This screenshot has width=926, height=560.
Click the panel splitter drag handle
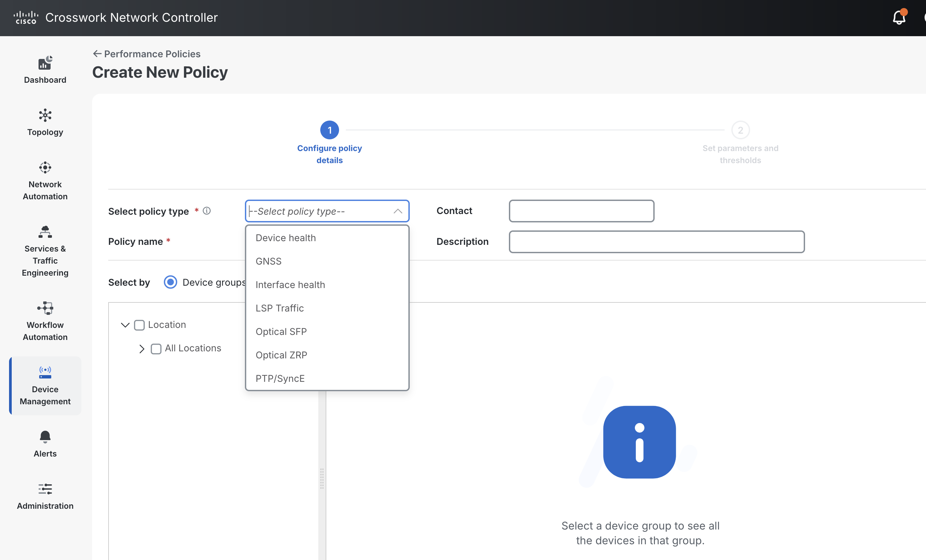[322, 479]
